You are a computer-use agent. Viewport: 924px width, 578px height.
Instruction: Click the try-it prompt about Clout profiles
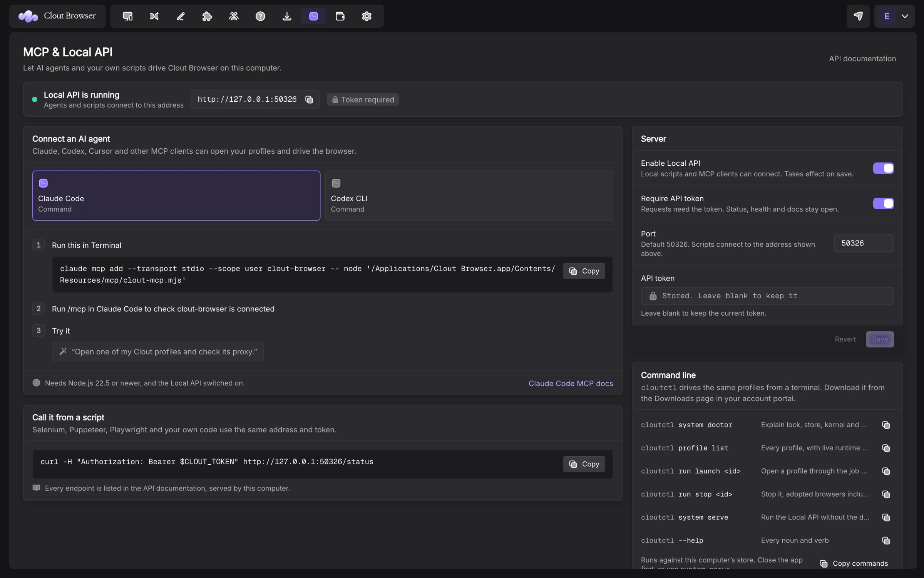[158, 351]
